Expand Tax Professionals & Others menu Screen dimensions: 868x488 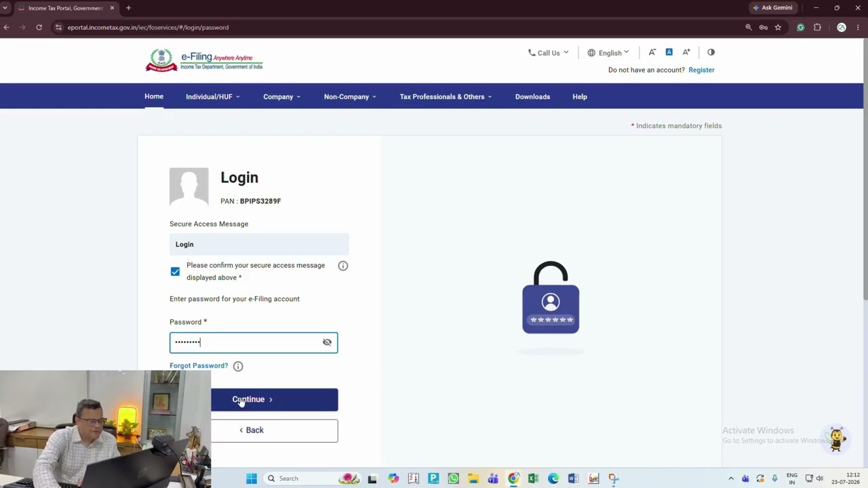tap(446, 97)
